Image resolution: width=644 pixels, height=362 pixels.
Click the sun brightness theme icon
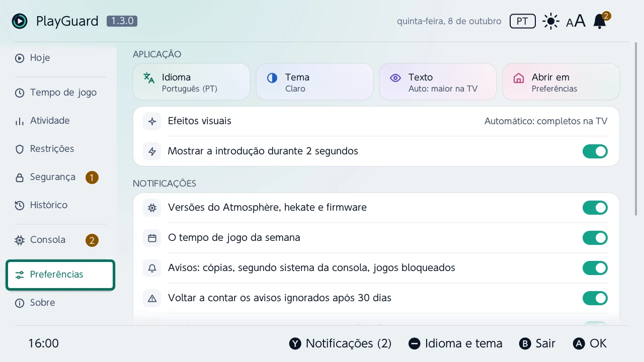click(551, 22)
